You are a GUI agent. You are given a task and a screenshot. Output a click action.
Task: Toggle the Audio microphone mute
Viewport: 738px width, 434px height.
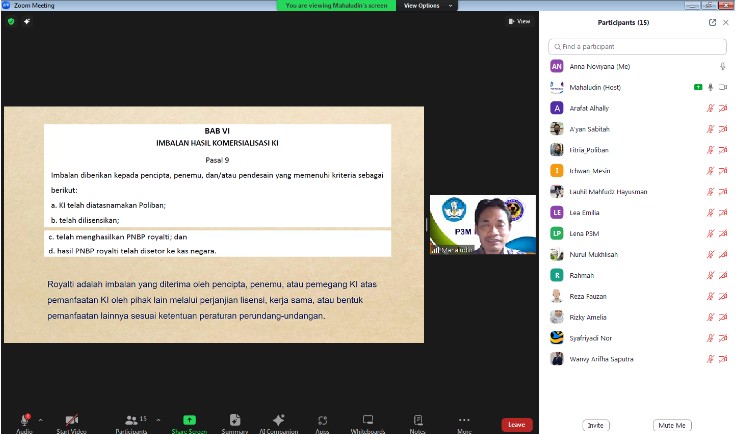point(24,420)
